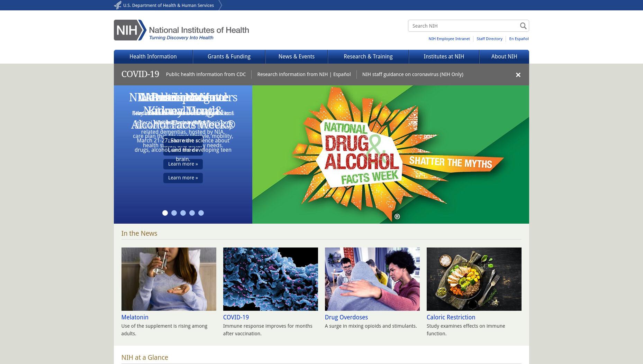The width and height of the screenshot is (643, 364).
Task: Open the About NIH menu
Action: coord(504,57)
